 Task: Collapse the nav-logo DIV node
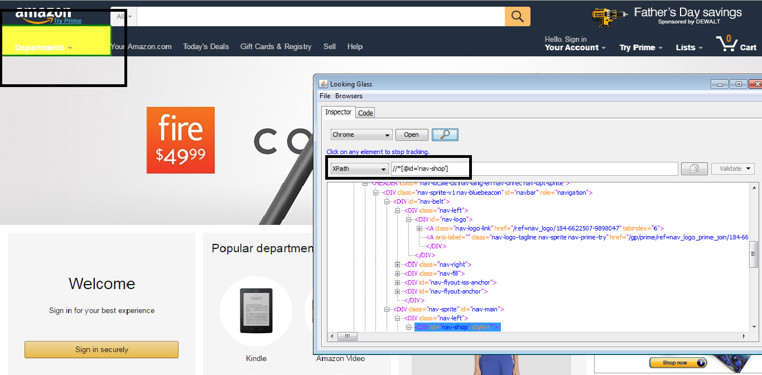[x=409, y=220]
